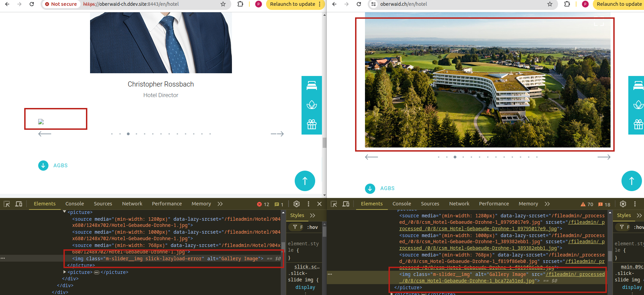Open the Sources tab in left DevTools
The width and height of the screenshot is (644, 295).
pyautogui.click(x=103, y=204)
